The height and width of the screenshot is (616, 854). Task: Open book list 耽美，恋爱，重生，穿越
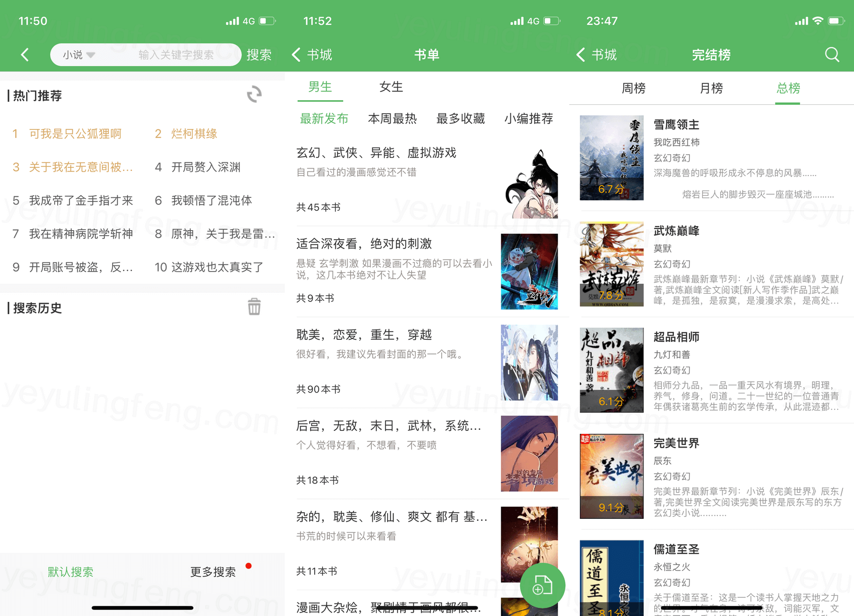pos(364,335)
